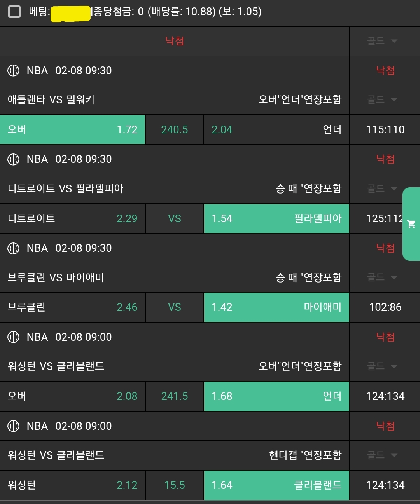This screenshot has height=504, width=420.
Task: Tick the bet slip checkbox at top
Action: click(x=14, y=12)
